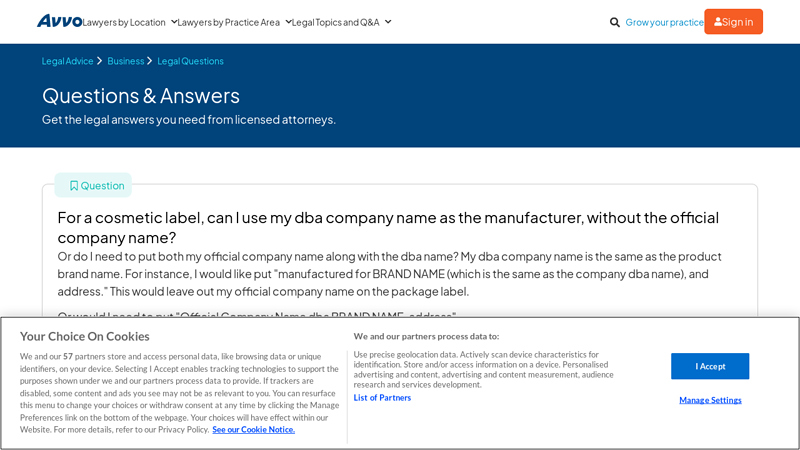800x450 pixels.
Task: Expand chevron next to Lawyers by Location
Action: (x=174, y=22)
